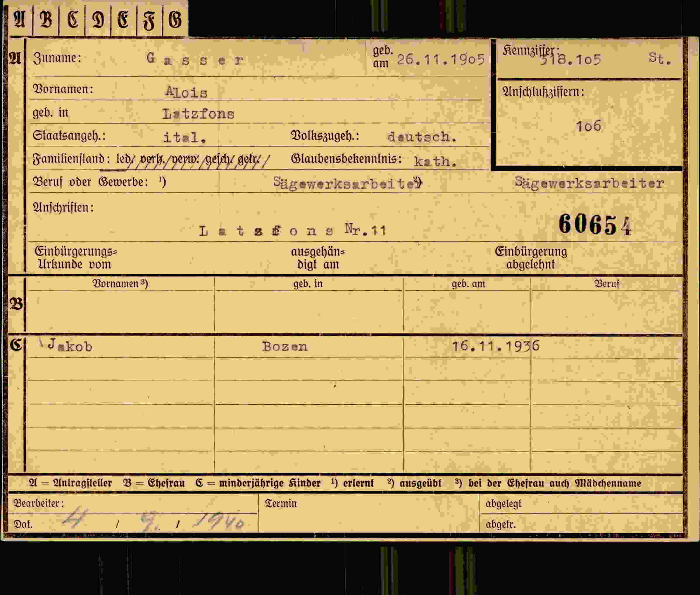Click the child's birthplace 'Bozen'
Screen dimensions: 700x595
(x=285, y=346)
